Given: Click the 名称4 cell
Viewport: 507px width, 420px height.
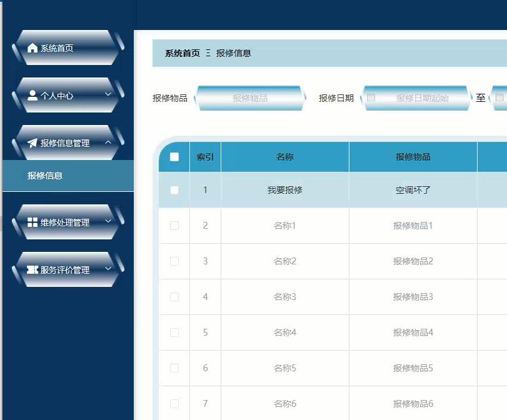Looking at the screenshot, I should click(x=285, y=332).
